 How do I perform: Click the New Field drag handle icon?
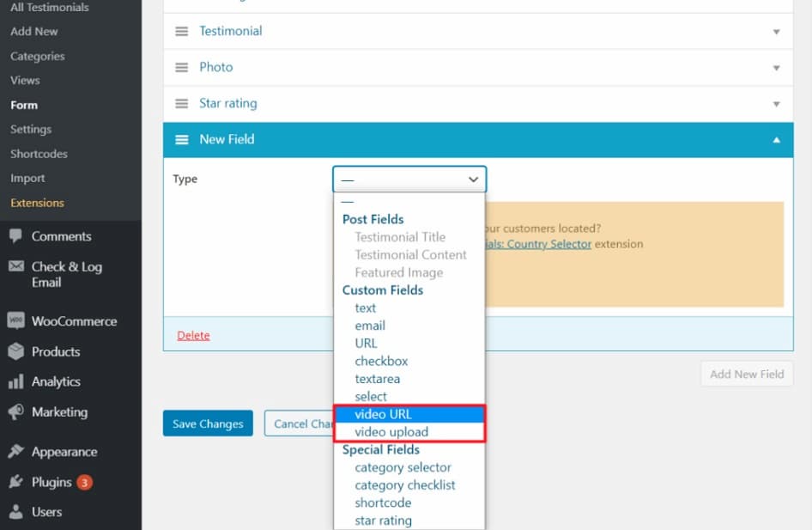point(181,140)
